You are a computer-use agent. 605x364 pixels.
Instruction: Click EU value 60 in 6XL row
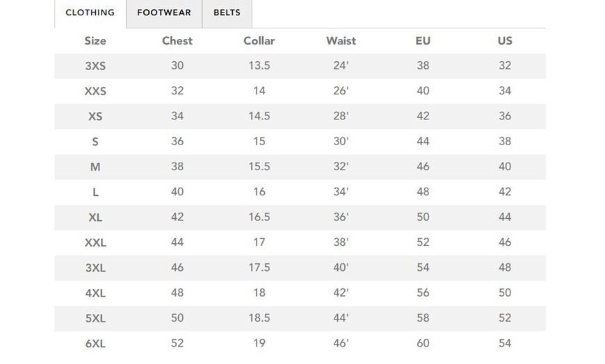(423, 343)
